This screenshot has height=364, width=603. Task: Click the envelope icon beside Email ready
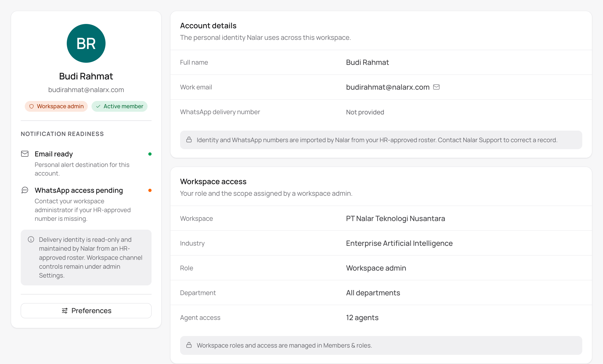[x=25, y=154]
